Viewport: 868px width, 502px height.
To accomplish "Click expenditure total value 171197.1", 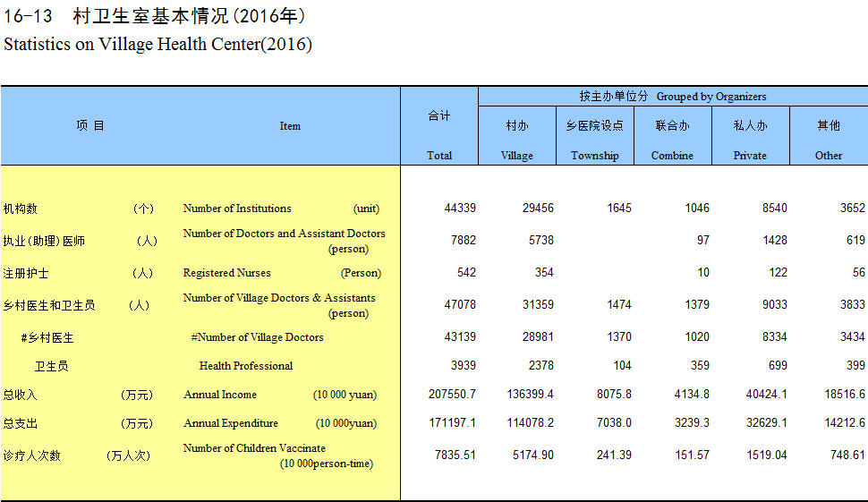I will [452, 423].
